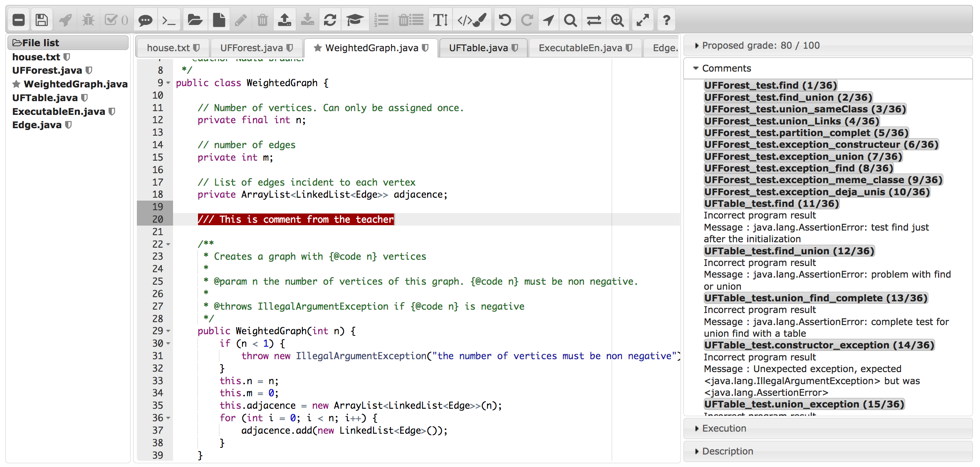The width and height of the screenshot is (980, 467).
Task: Click the red teacher comment on line 20
Action: click(x=296, y=219)
